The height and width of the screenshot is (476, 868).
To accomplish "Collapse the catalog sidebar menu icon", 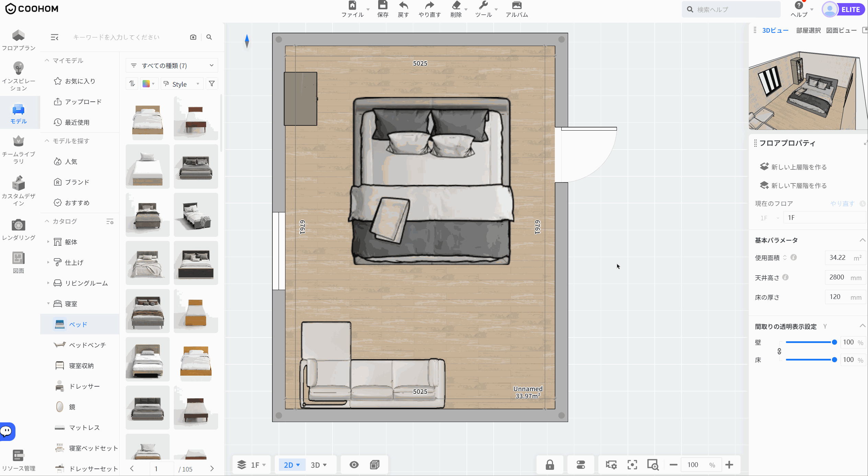I will (x=55, y=37).
